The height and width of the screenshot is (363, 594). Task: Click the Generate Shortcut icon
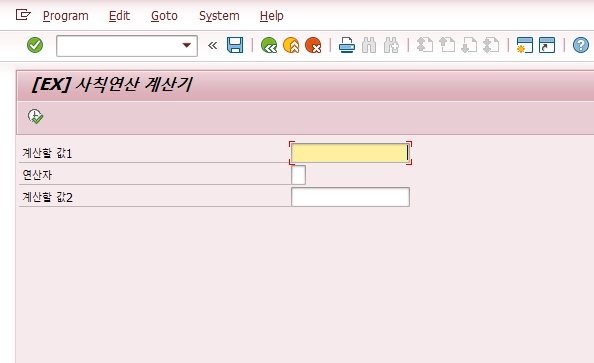(547, 45)
